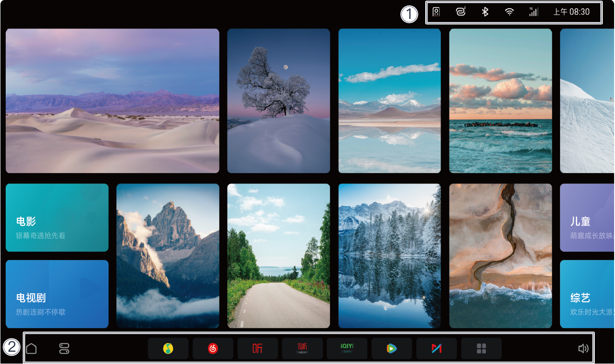The width and height of the screenshot is (615, 364).
Task: Open the 电视剧 TV series category
Action: [x=57, y=294]
